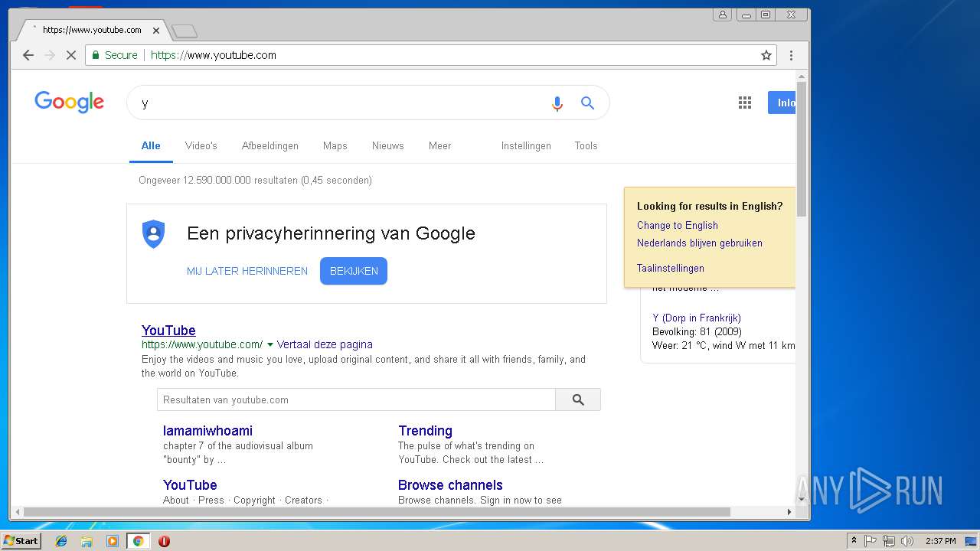This screenshot has height=551, width=980.
Task: Click Vertaal deze pagina link
Action: (325, 344)
